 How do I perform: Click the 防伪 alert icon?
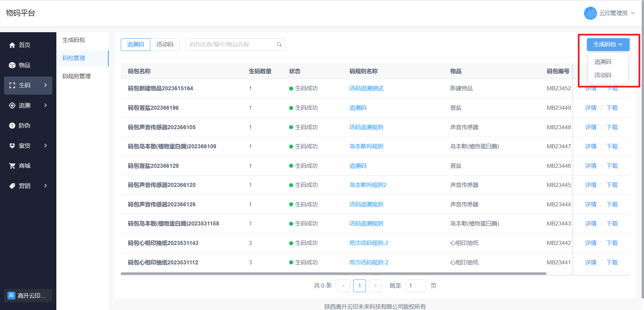click(12, 125)
